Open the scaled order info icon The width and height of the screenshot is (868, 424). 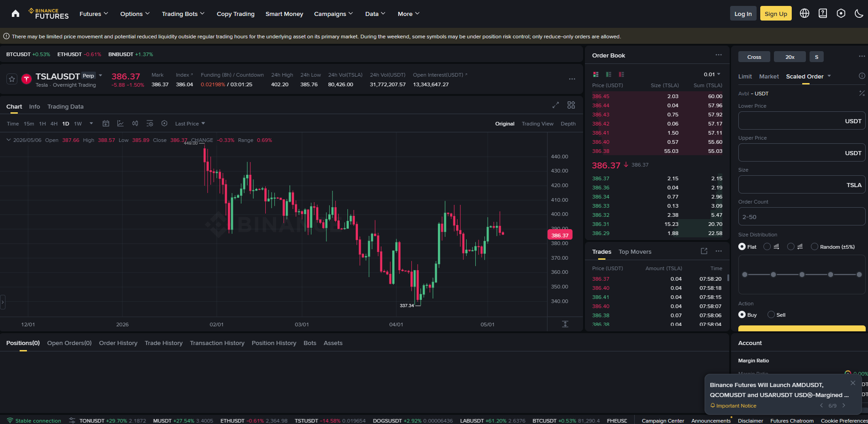[x=862, y=76]
